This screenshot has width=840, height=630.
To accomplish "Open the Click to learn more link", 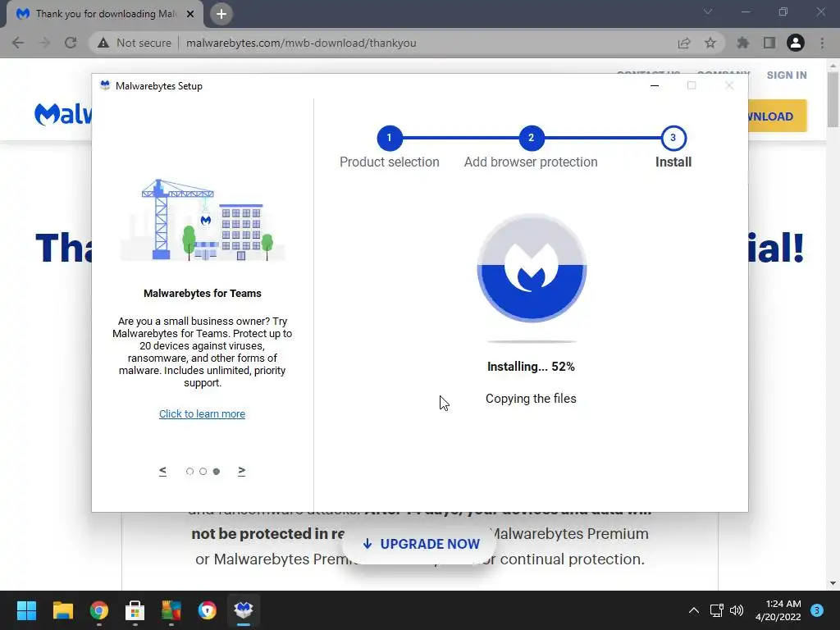I will [202, 413].
